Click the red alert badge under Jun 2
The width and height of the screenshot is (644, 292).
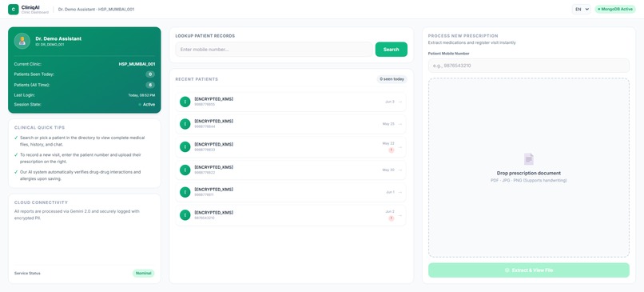[391, 218]
